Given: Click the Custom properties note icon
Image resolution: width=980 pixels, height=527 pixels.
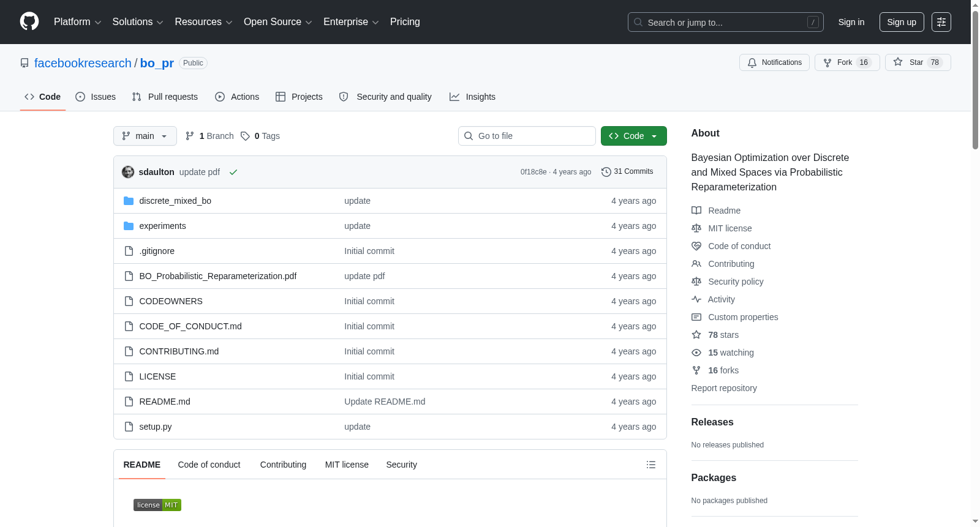Looking at the screenshot, I should (x=696, y=317).
